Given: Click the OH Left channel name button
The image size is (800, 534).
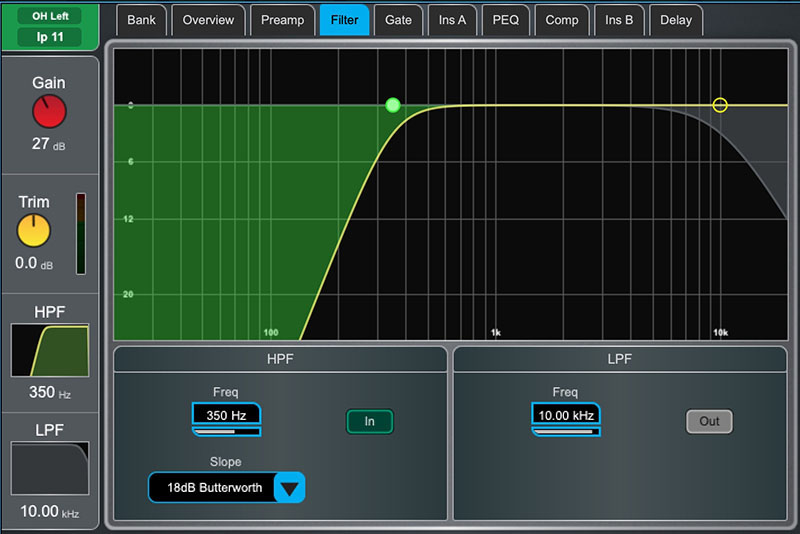Looking at the screenshot, I should click(x=50, y=16).
